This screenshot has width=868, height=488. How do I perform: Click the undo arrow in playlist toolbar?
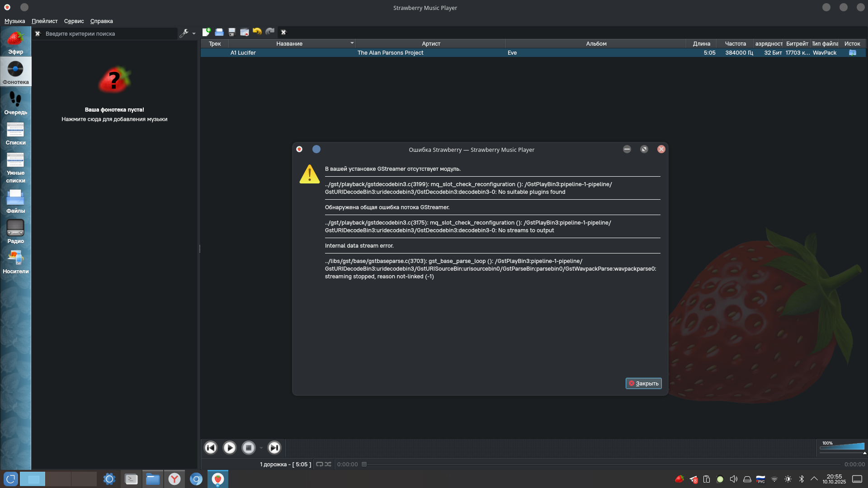point(257,32)
